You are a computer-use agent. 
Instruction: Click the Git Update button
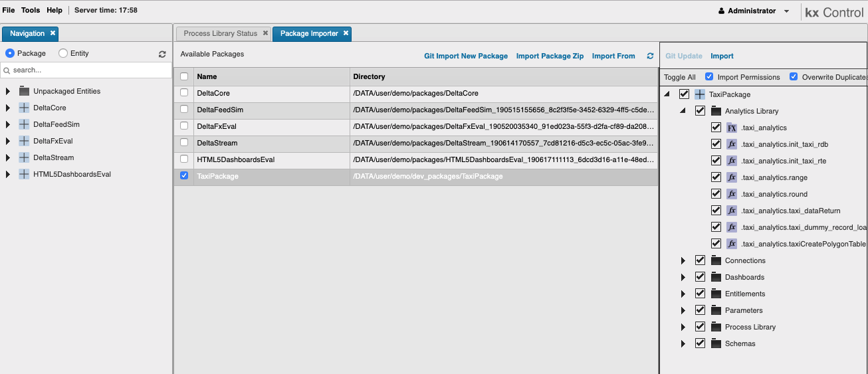684,56
